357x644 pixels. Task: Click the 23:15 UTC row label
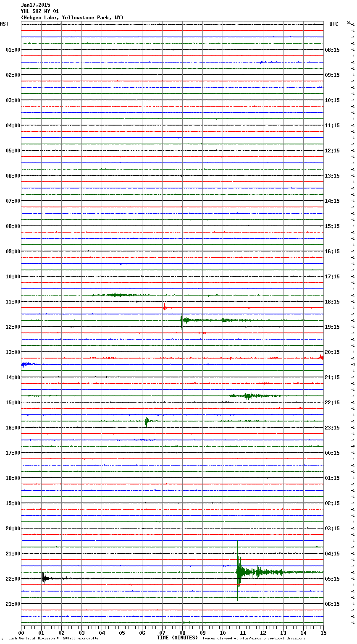pyautogui.click(x=332, y=428)
